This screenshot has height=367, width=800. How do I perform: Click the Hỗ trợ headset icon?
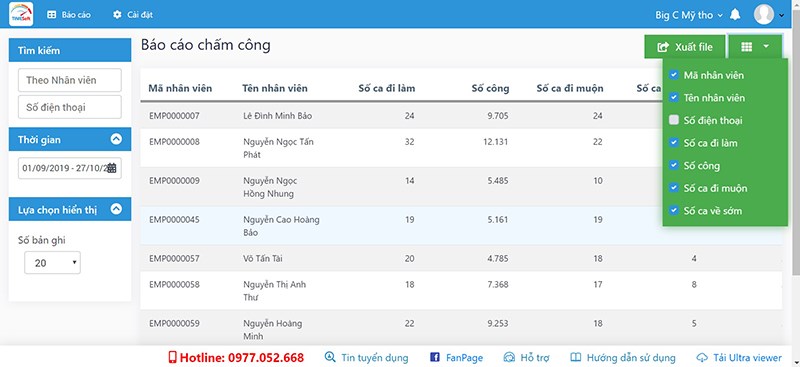509,357
